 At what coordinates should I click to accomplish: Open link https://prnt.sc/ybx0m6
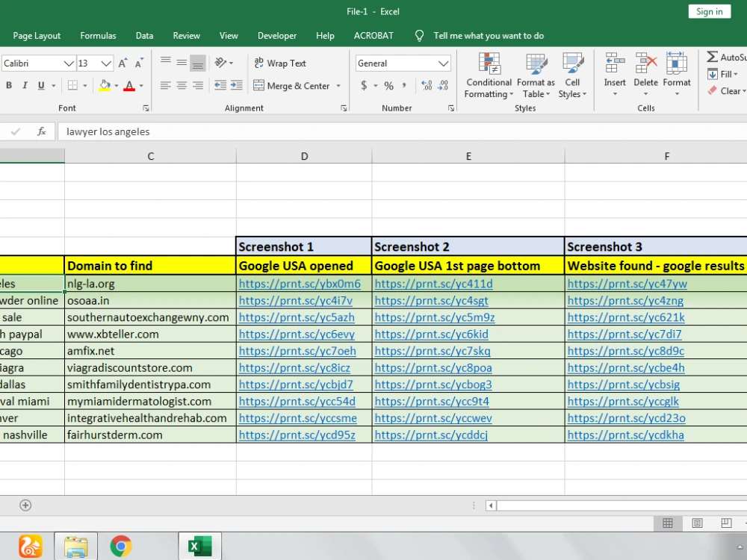pyautogui.click(x=300, y=284)
